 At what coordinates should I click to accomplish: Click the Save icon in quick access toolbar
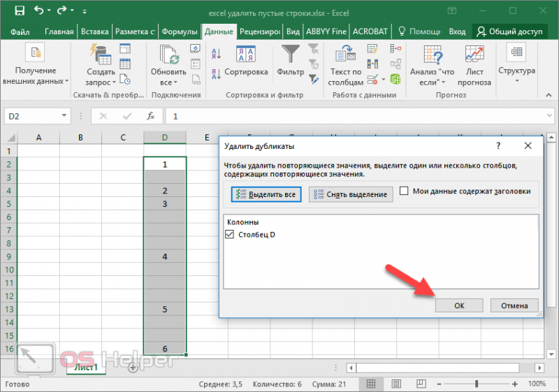point(20,10)
